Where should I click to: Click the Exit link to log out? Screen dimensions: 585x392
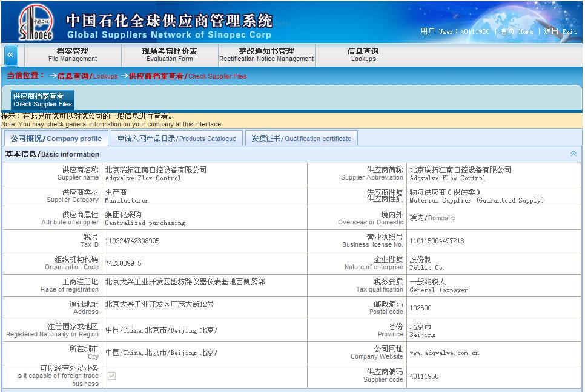point(560,31)
